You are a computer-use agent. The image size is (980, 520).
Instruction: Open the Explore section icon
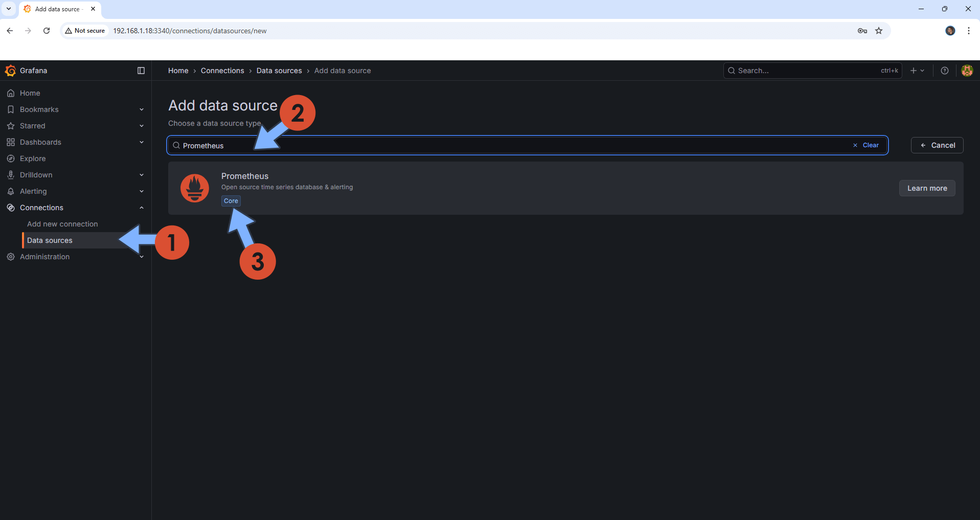click(x=11, y=159)
